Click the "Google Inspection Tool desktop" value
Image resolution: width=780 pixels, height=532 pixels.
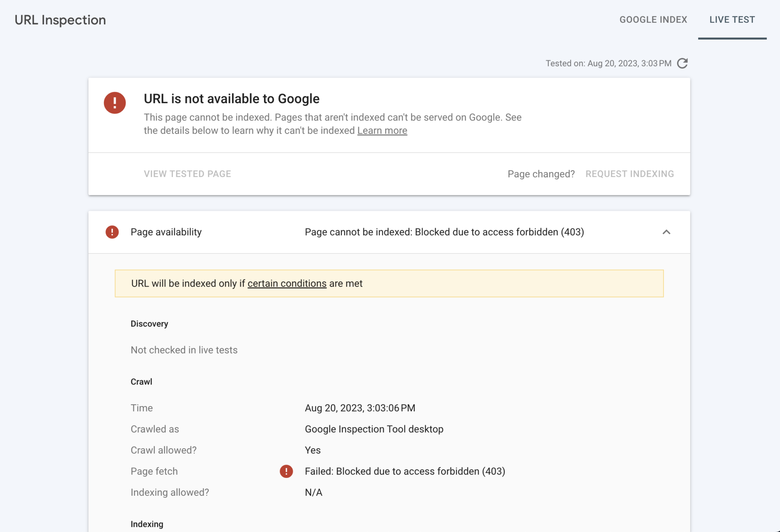[374, 429]
